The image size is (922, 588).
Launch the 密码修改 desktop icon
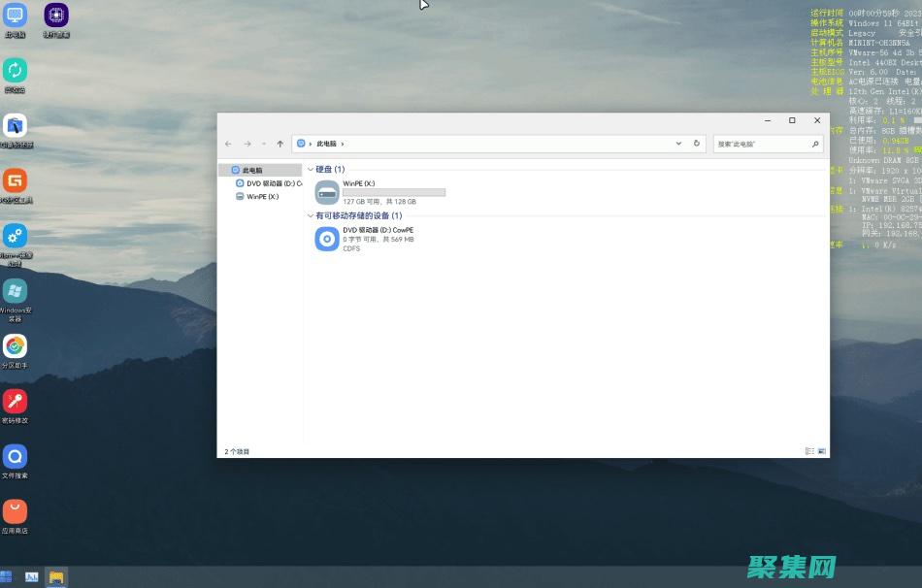[x=15, y=402]
